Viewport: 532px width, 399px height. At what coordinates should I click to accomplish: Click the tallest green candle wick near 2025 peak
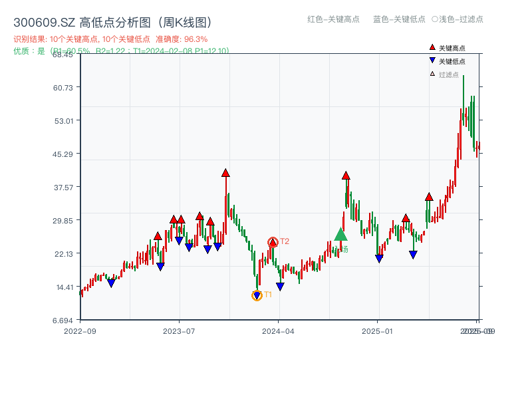click(x=464, y=100)
